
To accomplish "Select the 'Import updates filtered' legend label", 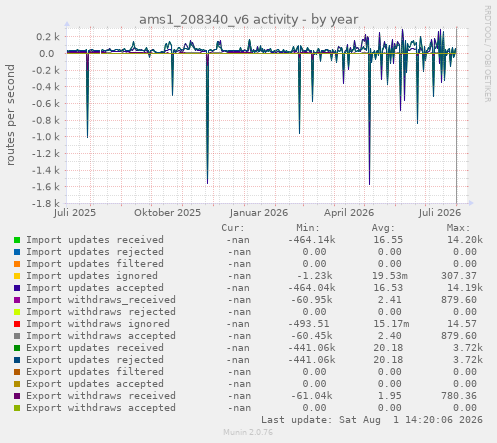I will (95, 264).
